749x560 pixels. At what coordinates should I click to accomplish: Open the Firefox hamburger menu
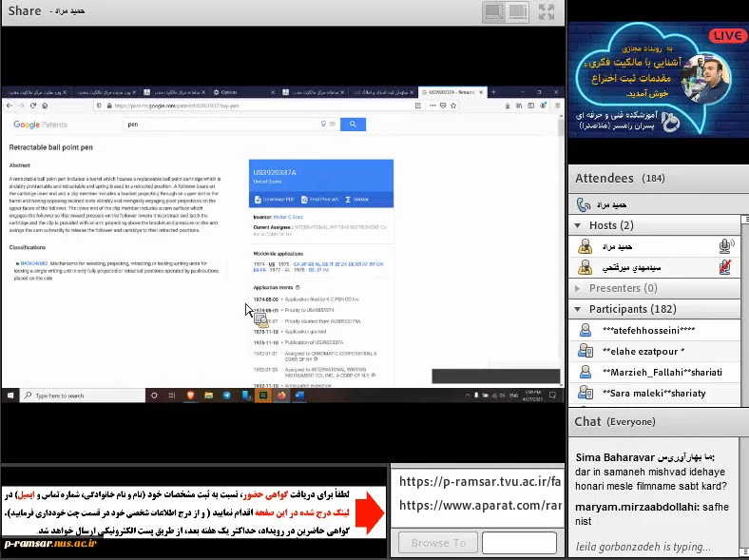[x=557, y=106]
